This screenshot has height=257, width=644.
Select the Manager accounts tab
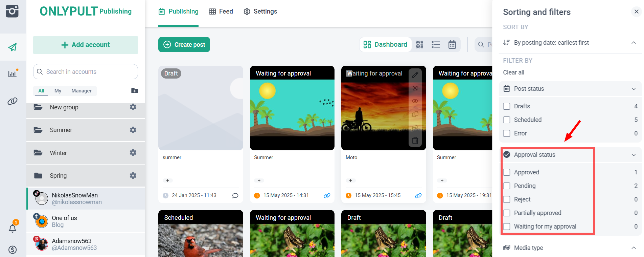coord(81,91)
